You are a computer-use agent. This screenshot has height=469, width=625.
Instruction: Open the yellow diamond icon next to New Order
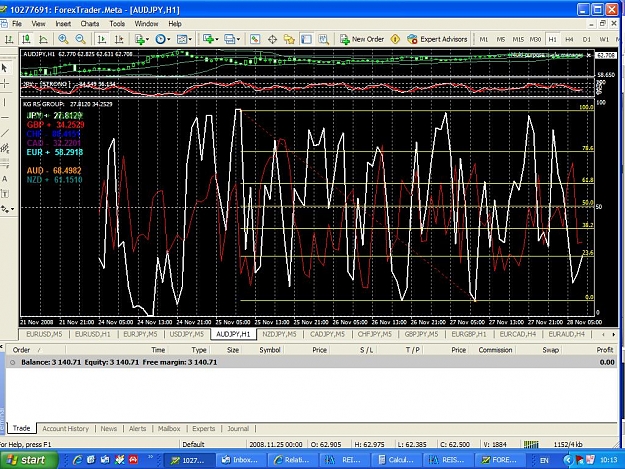pos(395,39)
